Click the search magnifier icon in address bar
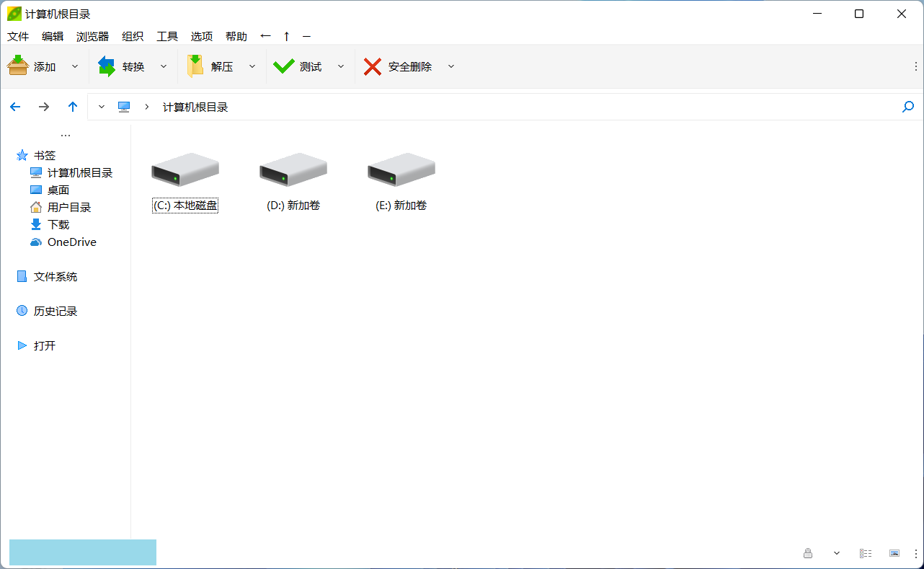The image size is (924, 569). [x=908, y=107]
